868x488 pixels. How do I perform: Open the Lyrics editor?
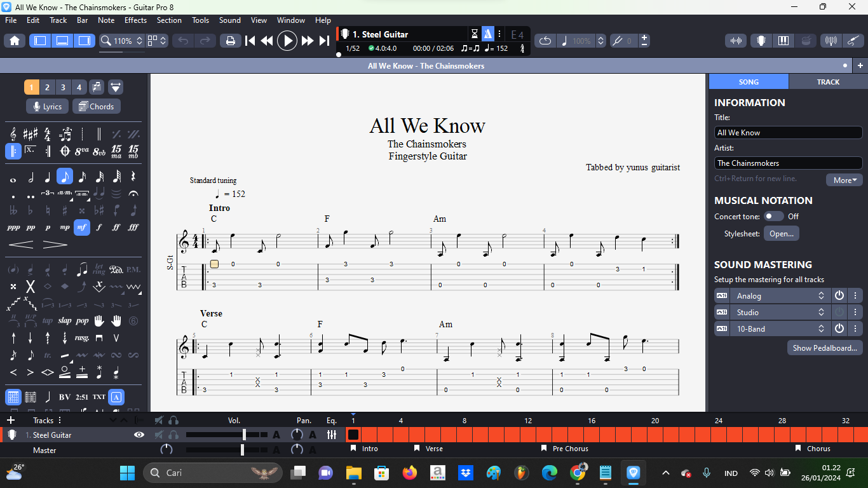point(47,107)
